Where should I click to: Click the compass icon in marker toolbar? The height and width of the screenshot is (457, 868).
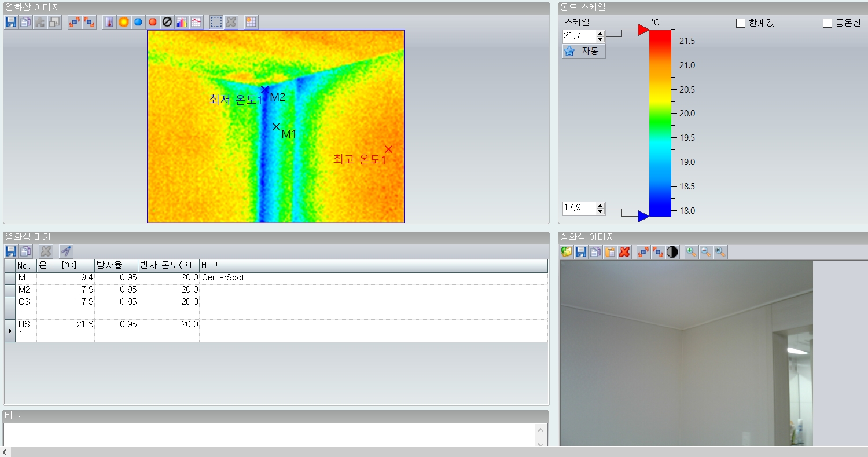(x=66, y=251)
